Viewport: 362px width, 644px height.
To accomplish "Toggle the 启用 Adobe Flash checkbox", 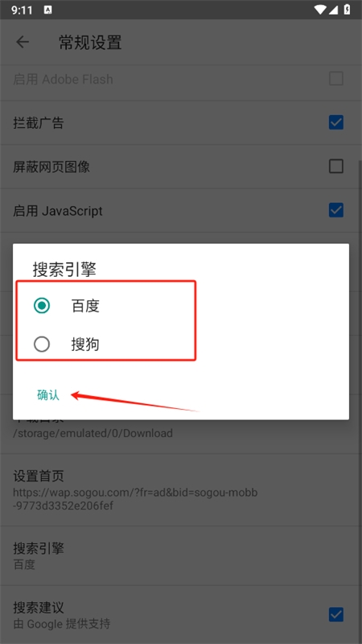I will tap(336, 78).
